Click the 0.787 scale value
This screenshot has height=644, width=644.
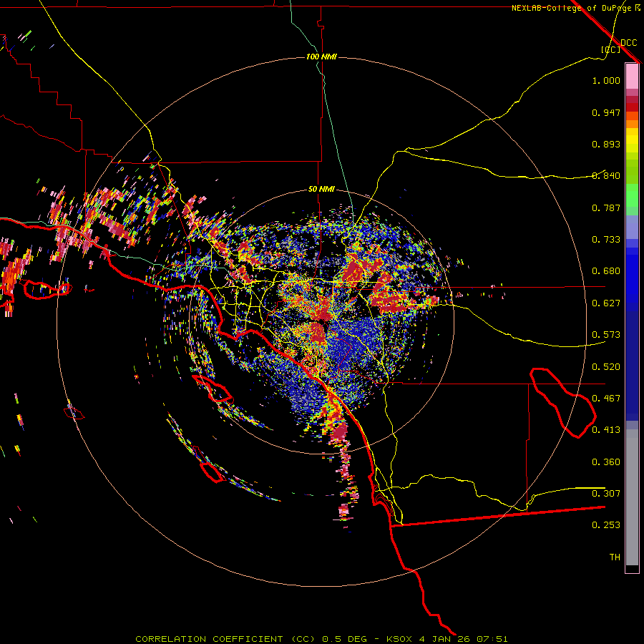pos(606,208)
